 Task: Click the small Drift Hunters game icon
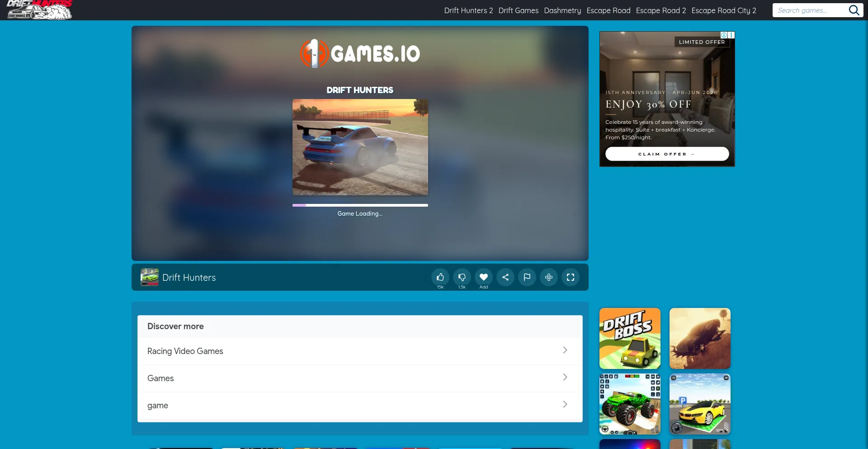pos(150,277)
